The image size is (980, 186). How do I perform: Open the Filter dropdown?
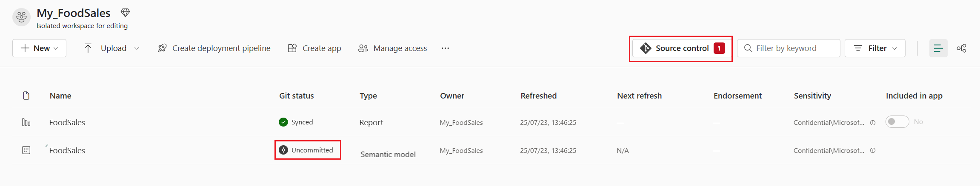point(874,48)
